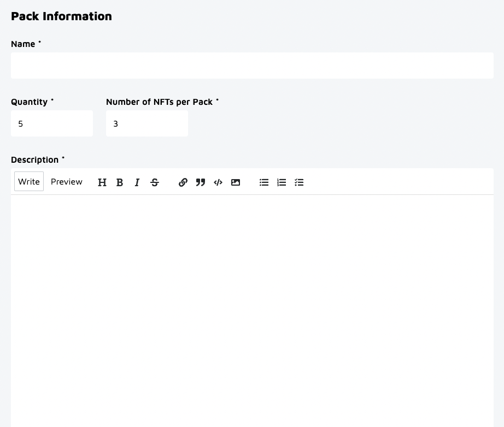Add an unordered bullet list

tap(264, 182)
